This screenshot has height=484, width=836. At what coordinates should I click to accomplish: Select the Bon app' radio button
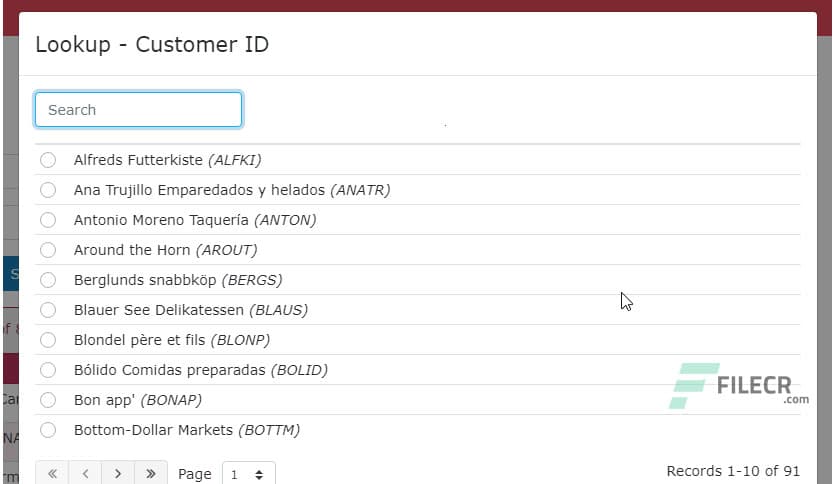pyautogui.click(x=48, y=400)
